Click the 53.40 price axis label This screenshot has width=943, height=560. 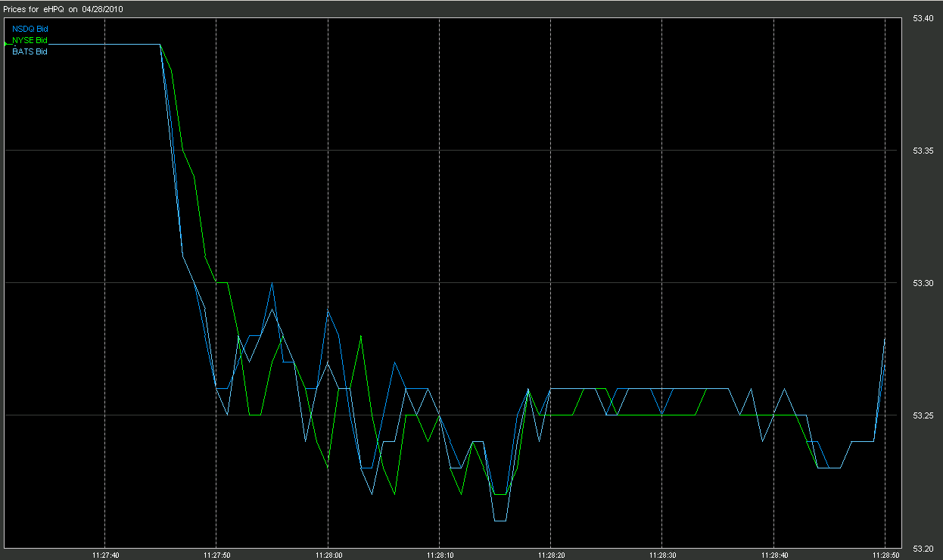pos(923,18)
